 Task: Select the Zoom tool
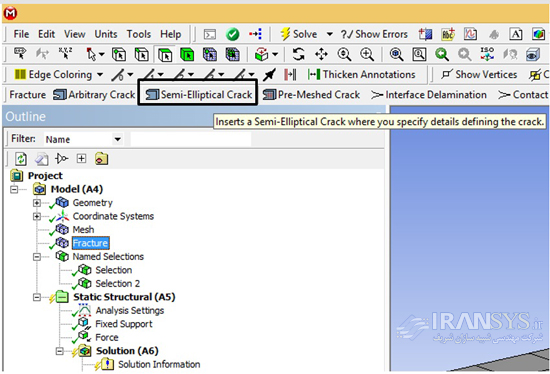click(344, 54)
